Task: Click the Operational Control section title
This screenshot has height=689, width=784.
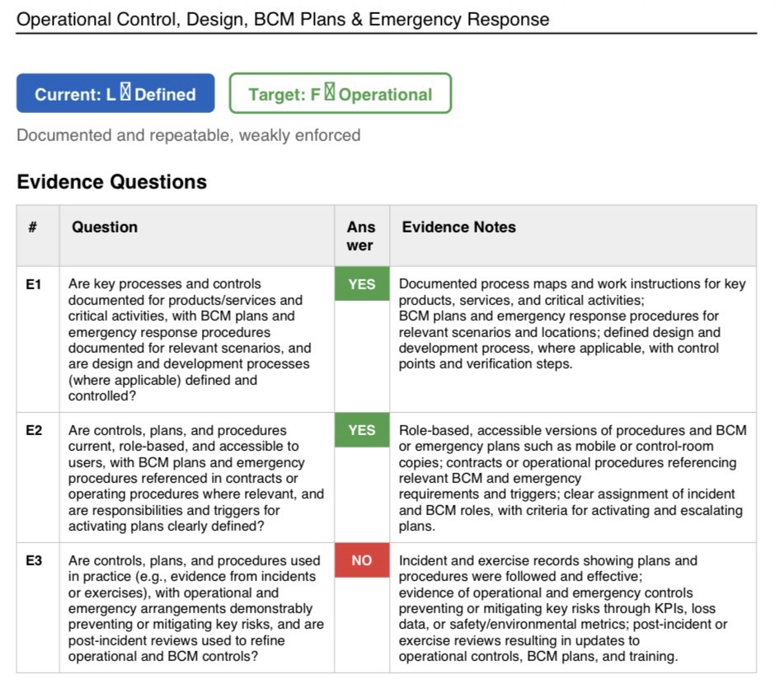Action: tap(283, 19)
